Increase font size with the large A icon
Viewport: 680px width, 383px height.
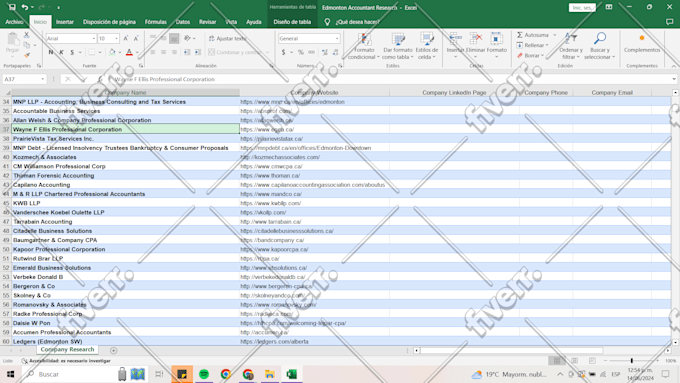click(x=126, y=39)
